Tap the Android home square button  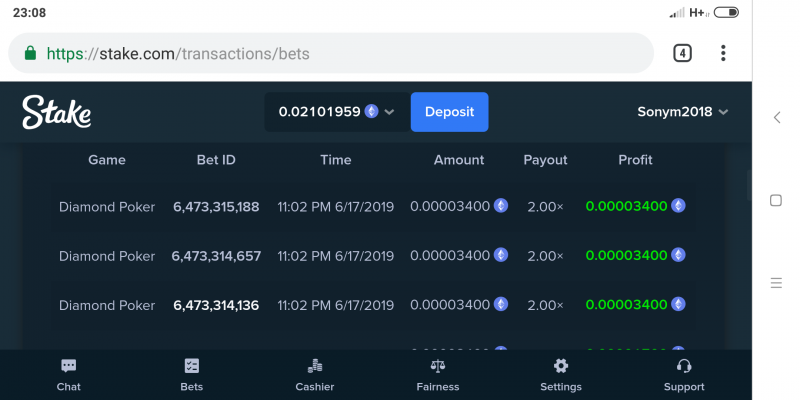776,201
